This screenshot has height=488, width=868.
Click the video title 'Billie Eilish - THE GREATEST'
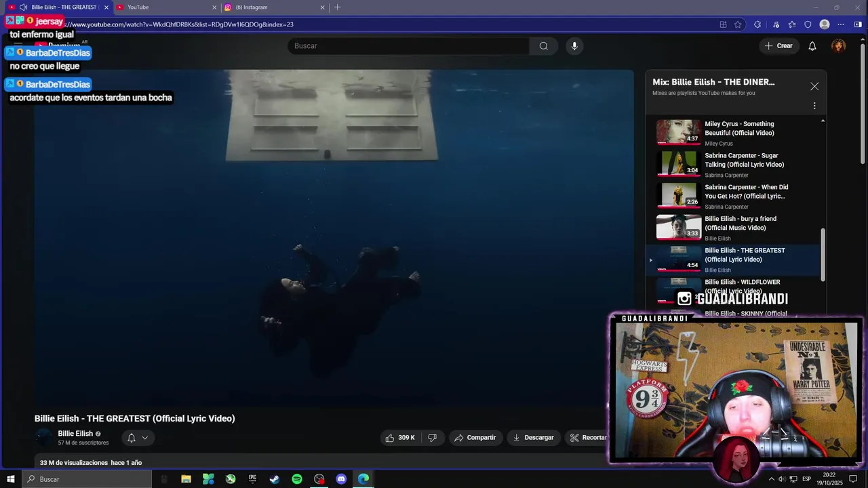click(135, 419)
